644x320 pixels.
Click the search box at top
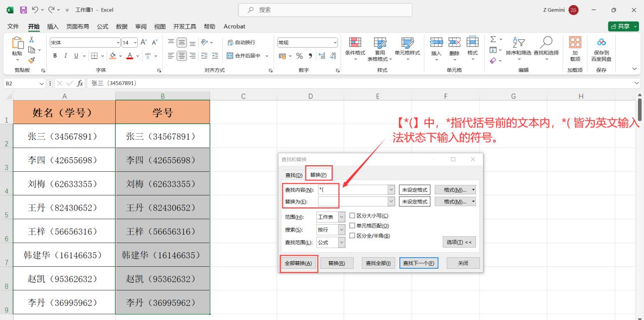(x=325, y=10)
